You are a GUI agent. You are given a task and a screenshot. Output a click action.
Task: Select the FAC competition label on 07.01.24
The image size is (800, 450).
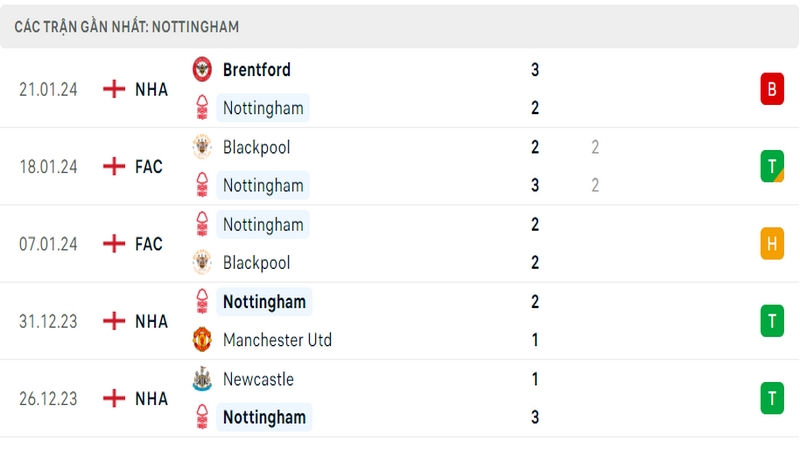(x=148, y=244)
